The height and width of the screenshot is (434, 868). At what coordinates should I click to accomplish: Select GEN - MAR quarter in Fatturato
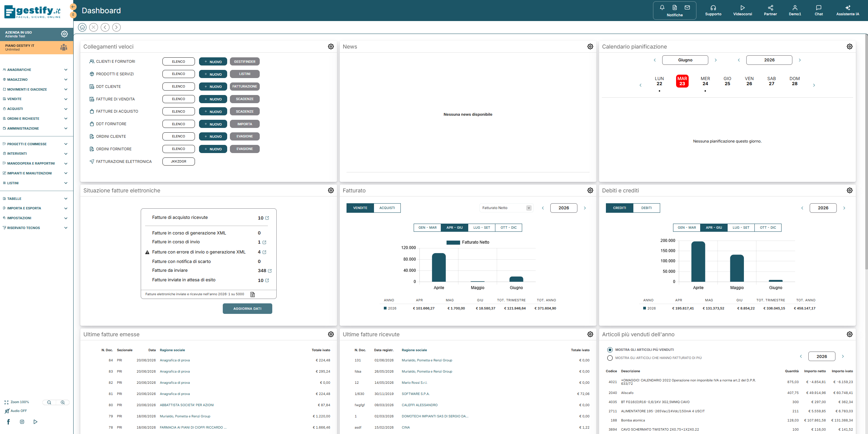coord(427,228)
